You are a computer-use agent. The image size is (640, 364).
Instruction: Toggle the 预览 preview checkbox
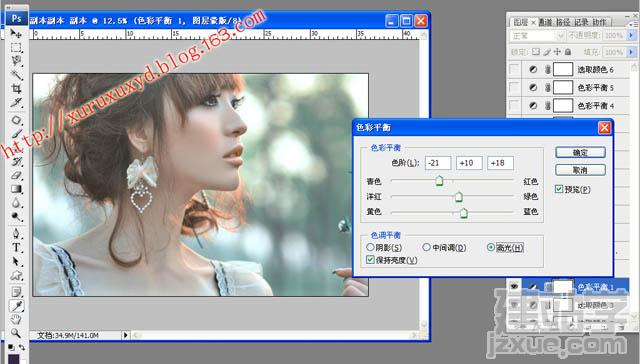559,189
